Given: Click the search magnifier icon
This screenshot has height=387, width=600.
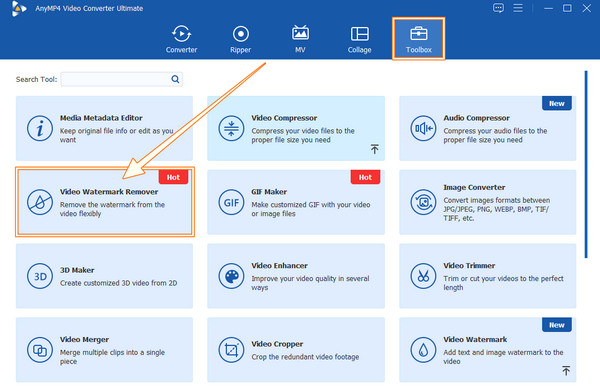Looking at the screenshot, I should tap(175, 79).
